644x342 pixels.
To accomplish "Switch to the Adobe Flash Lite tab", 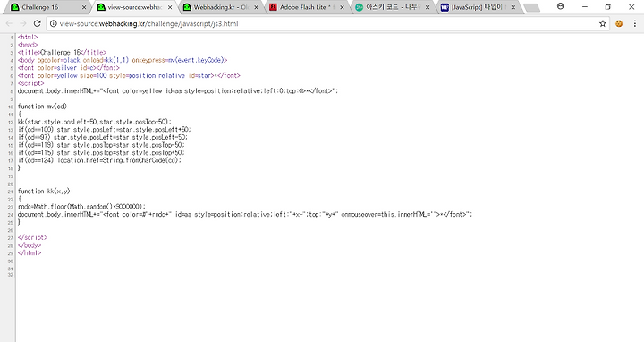I will (x=307, y=7).
